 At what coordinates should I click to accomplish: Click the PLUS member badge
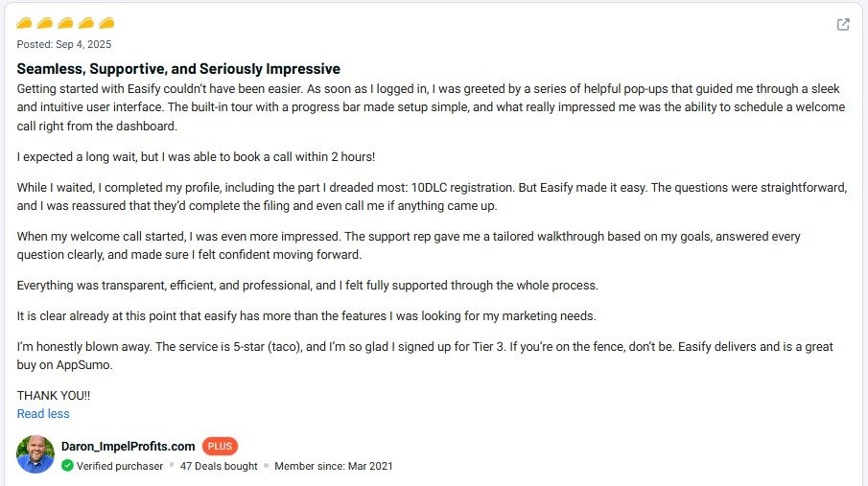coord(220,446)
